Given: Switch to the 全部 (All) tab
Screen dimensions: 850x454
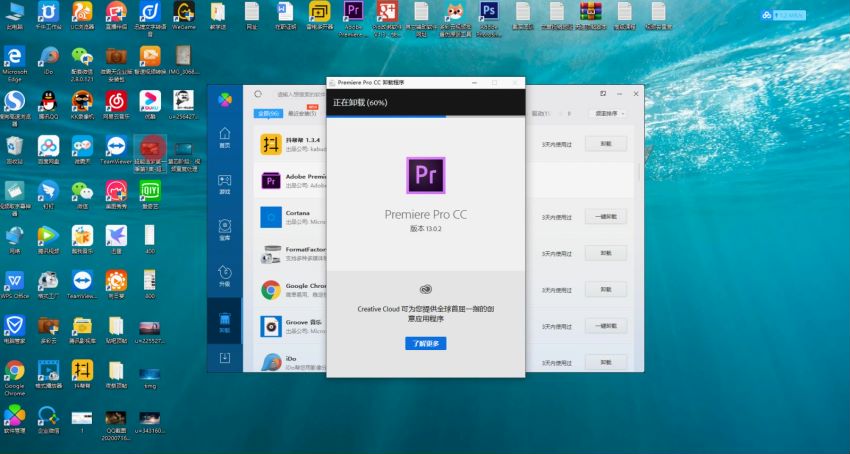Looking at the screenshot, I should pos(268,113).
